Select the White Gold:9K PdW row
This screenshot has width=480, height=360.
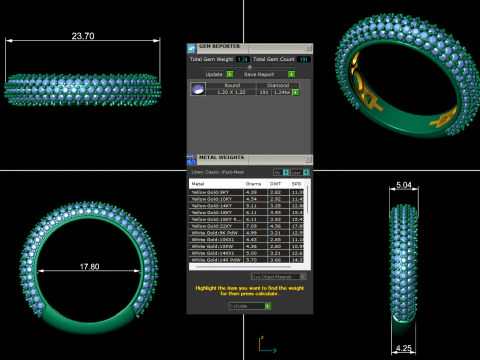[x=246, y=233]
